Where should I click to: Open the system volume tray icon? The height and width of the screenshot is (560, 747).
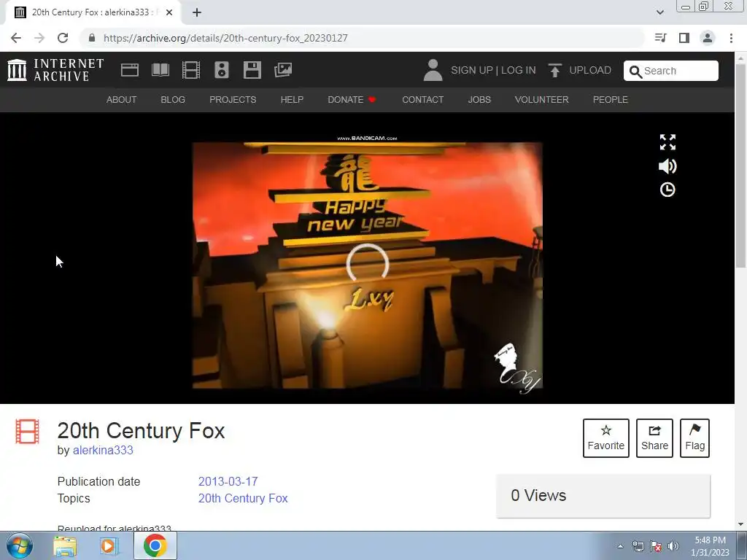click(673, 546)
